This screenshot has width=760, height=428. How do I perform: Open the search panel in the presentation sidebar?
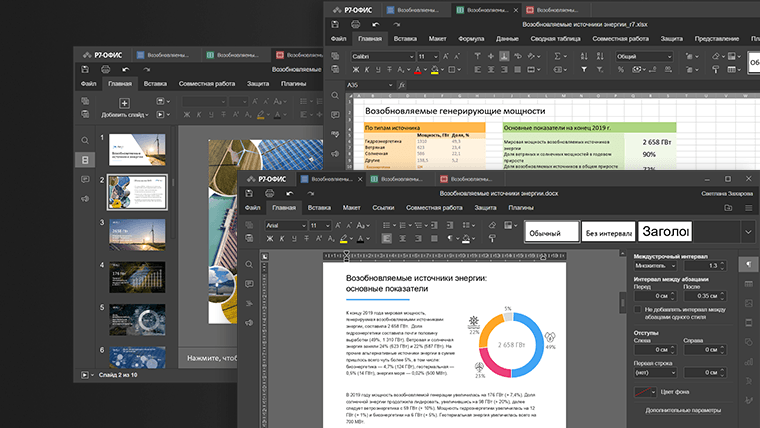[x=86, y=140]
